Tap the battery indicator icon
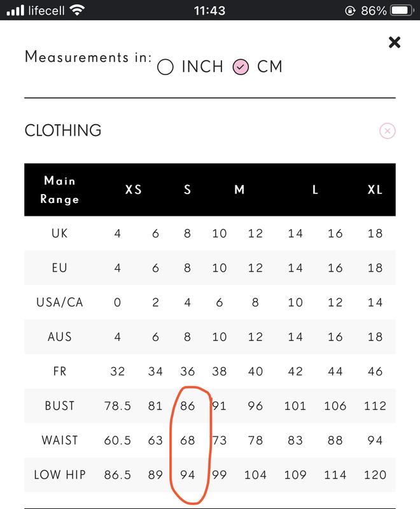The width and height of the screenshot is (420, 509). (x=402, y=10)
